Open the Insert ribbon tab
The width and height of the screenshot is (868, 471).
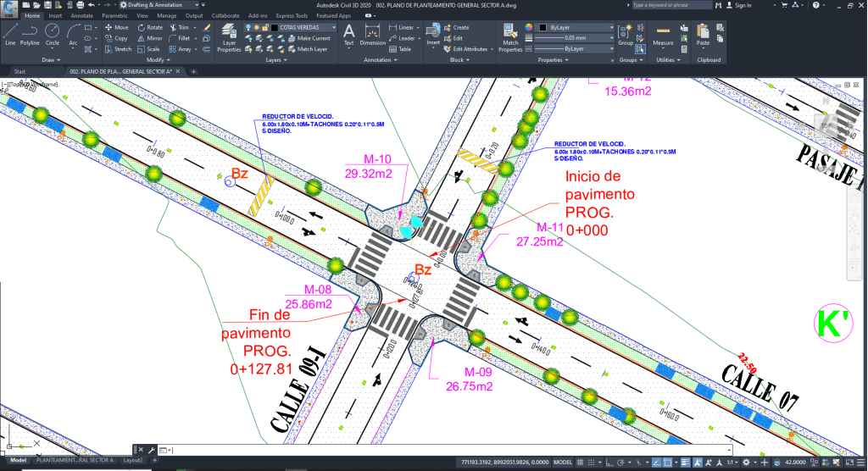pos(55,15)
